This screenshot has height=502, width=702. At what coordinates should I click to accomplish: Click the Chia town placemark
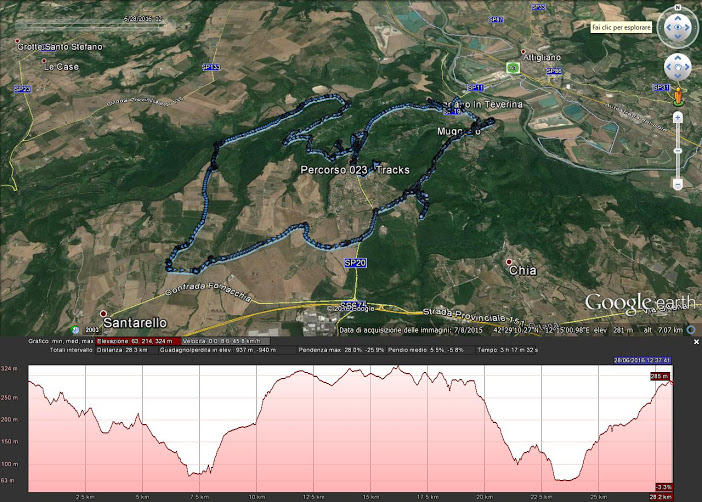coord(508,262)
